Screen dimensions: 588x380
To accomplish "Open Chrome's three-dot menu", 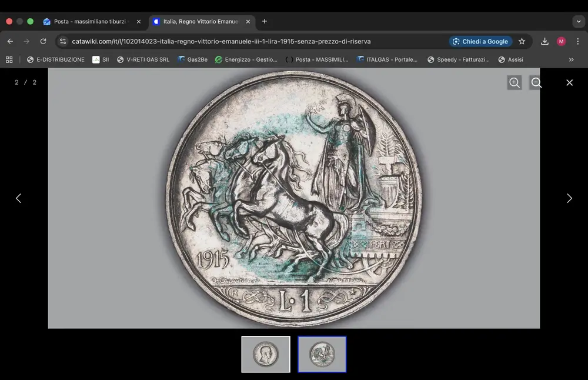I will click(x=578, y=41).
